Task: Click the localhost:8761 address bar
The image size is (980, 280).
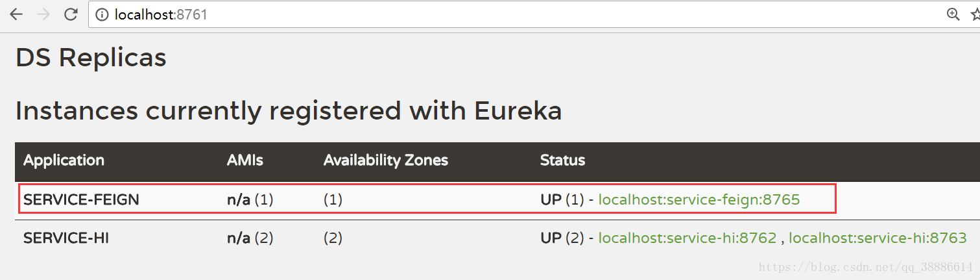Action: point(454,14)
